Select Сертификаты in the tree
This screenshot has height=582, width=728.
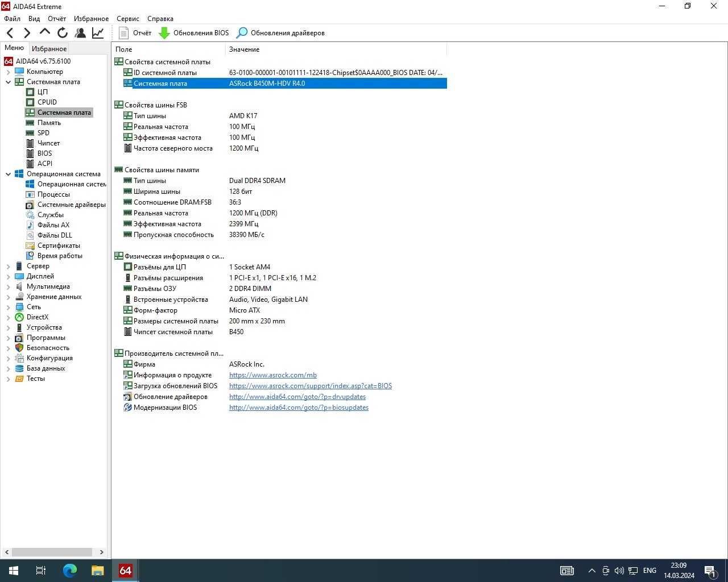[59, 246]
